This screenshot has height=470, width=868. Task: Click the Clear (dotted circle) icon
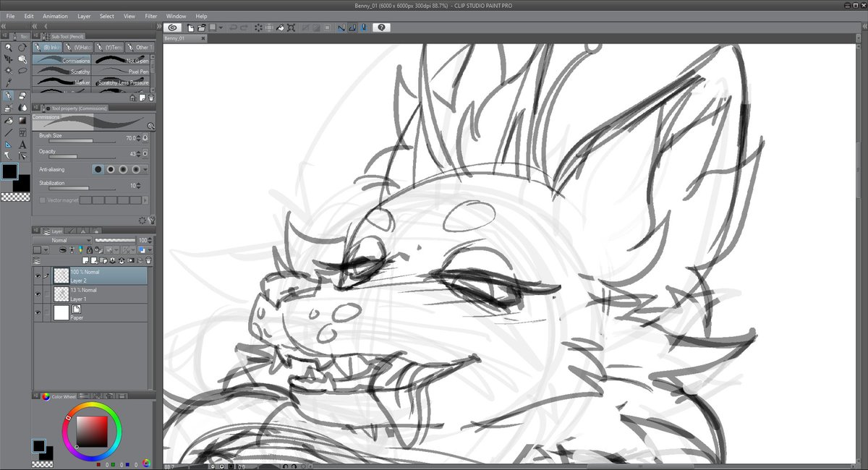[x=258, y=27]
